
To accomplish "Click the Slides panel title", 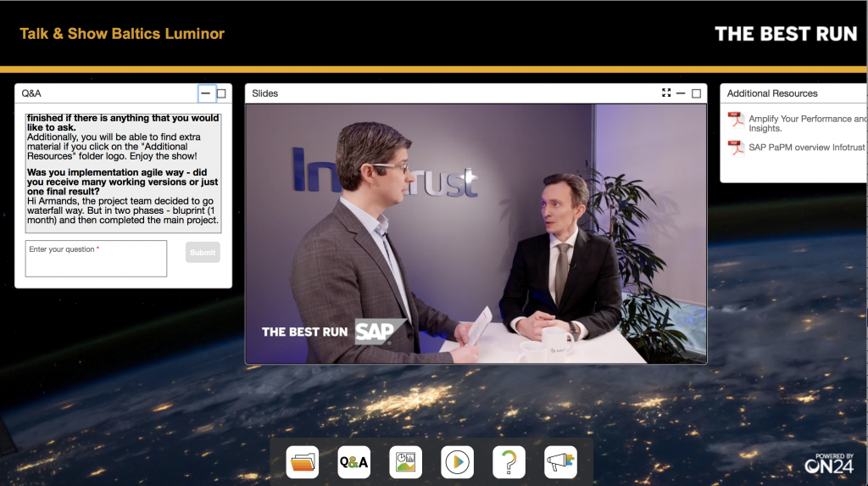I will [x=264, y=93].
